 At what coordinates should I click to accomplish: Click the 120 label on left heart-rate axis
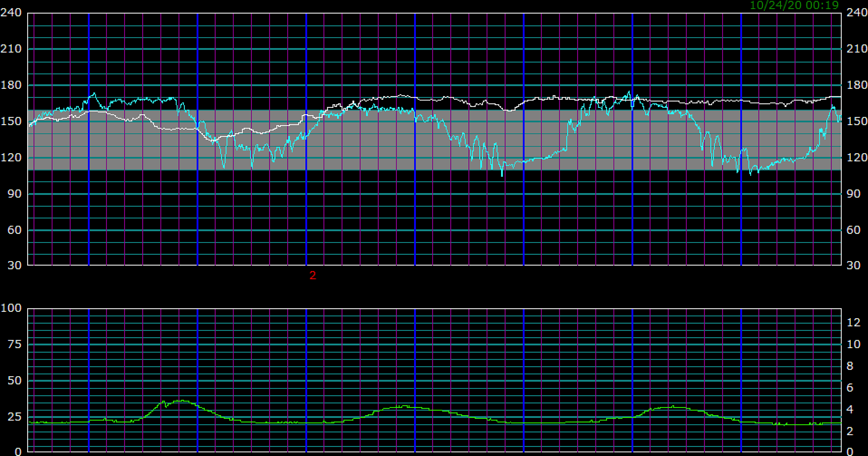(x=11, y=158)
